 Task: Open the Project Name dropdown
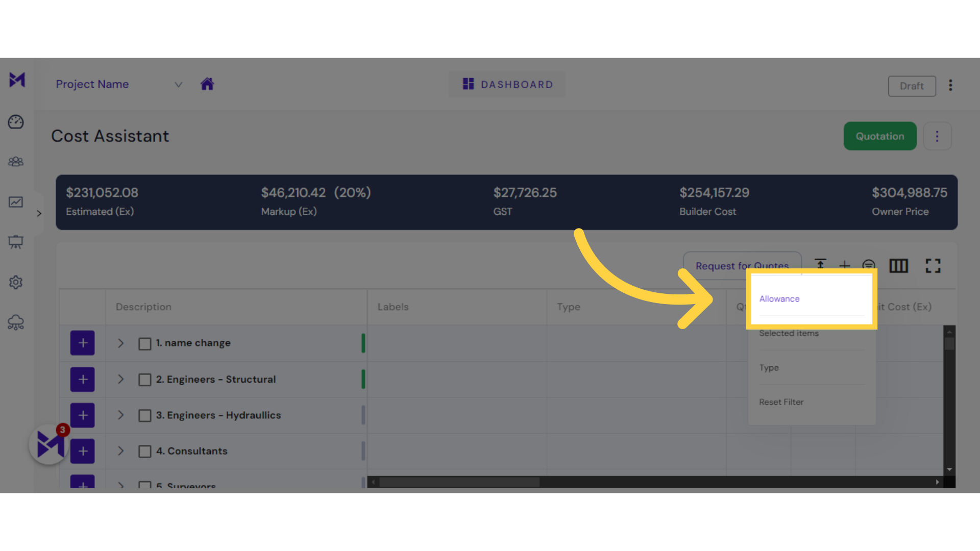point(119,84)
